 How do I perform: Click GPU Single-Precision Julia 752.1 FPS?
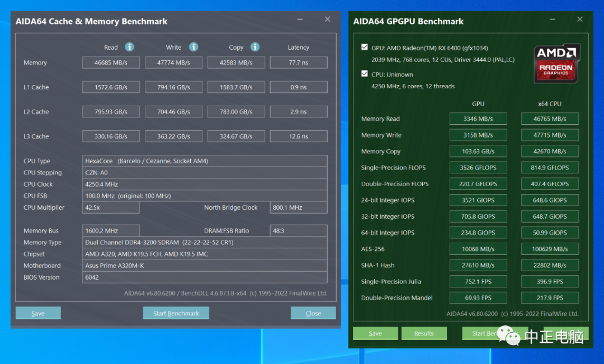[x=478, y=282]
